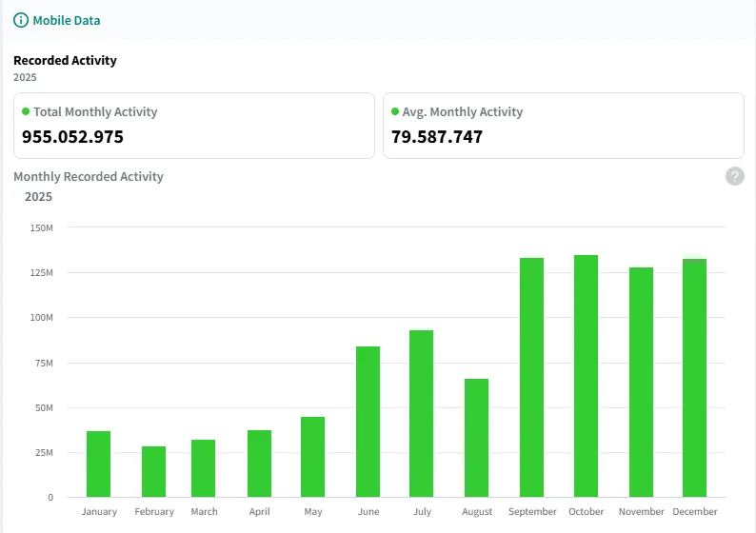Select the August activity bar
The width and height of the screenshot is (756, 533).
[x=476, y=437]
